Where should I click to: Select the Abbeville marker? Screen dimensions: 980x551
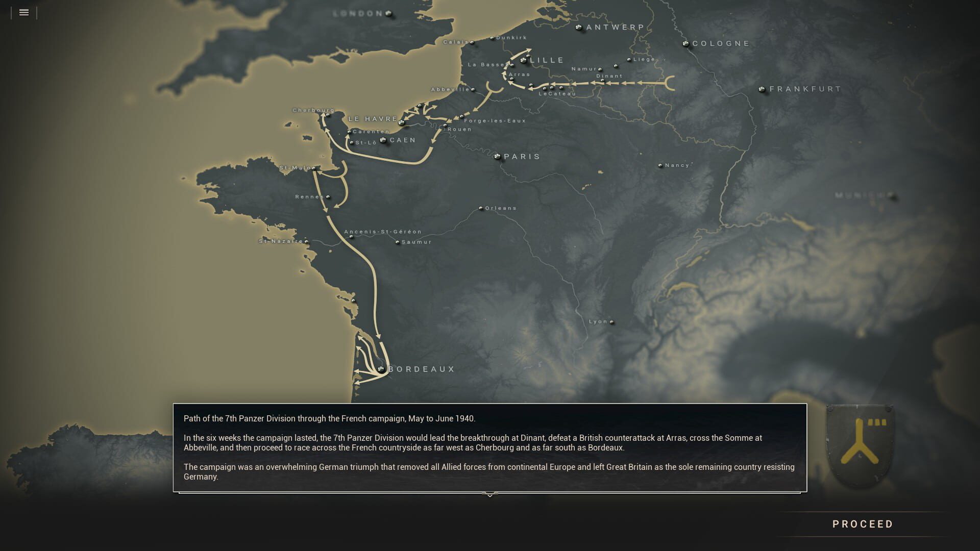click(473, 88)
